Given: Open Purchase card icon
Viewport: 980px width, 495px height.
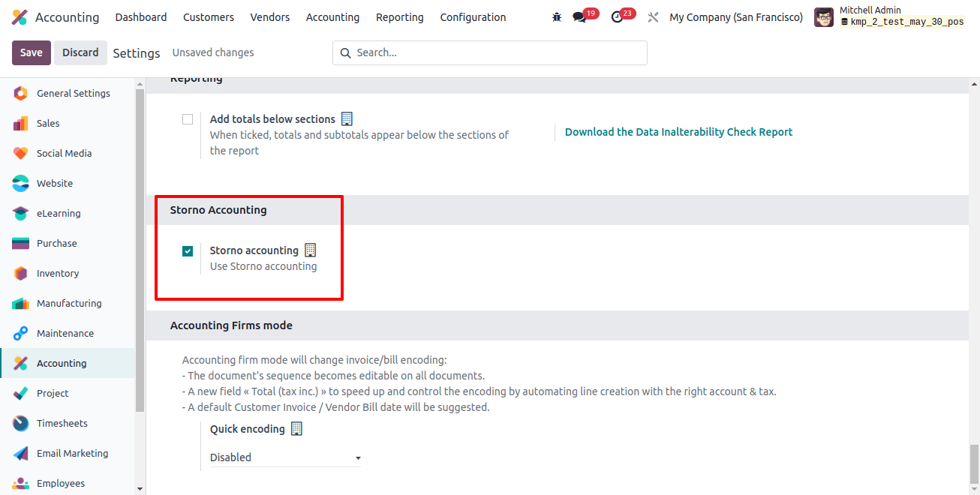Looking at the screenshot, I should coord(21,244).
